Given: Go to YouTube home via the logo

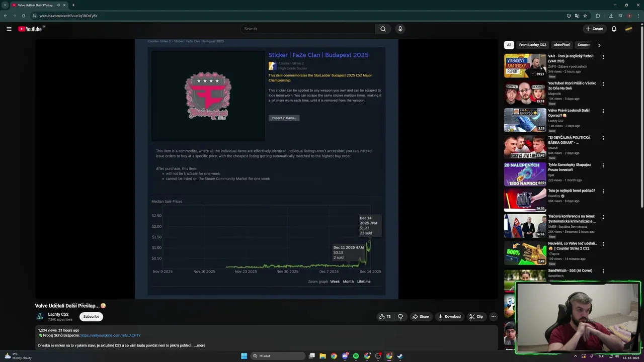Looking at the screenshot, I should click(30, 29).
